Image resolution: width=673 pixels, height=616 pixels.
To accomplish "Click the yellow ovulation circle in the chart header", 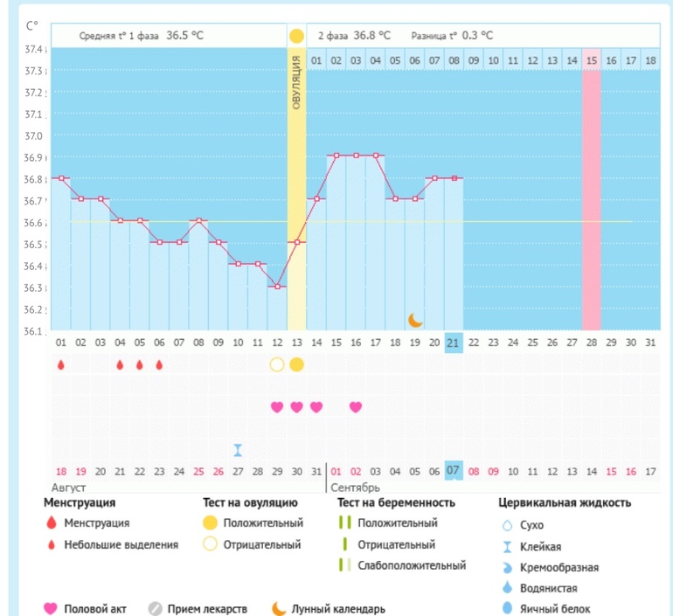I will 296,36.
